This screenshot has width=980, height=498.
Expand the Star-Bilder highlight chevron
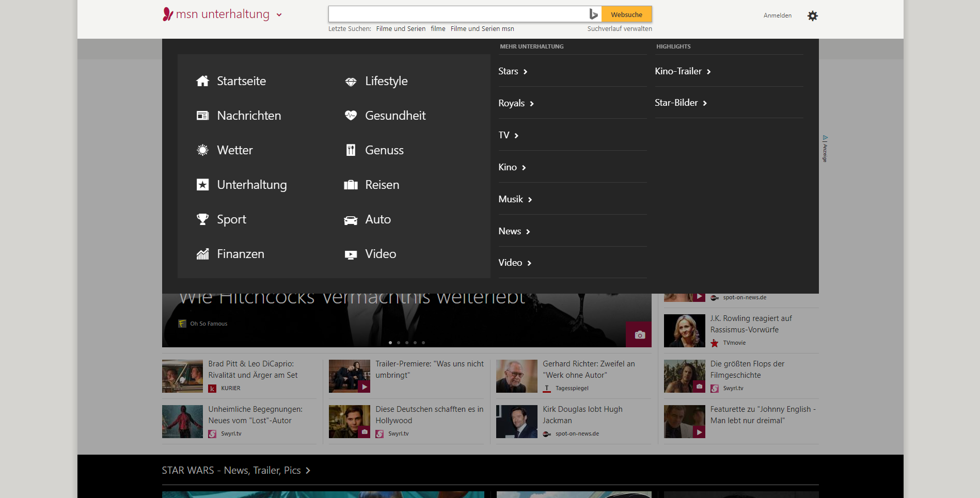point(705,103)
